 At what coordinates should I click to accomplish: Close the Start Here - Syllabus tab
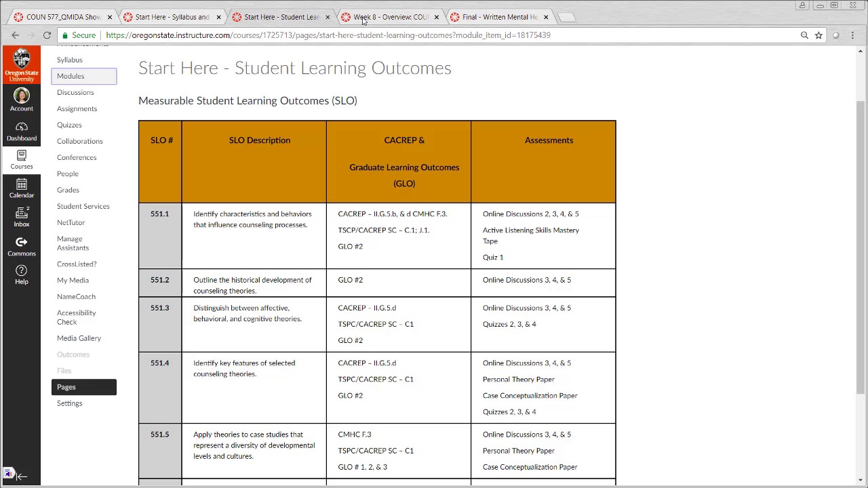[218, 17]
